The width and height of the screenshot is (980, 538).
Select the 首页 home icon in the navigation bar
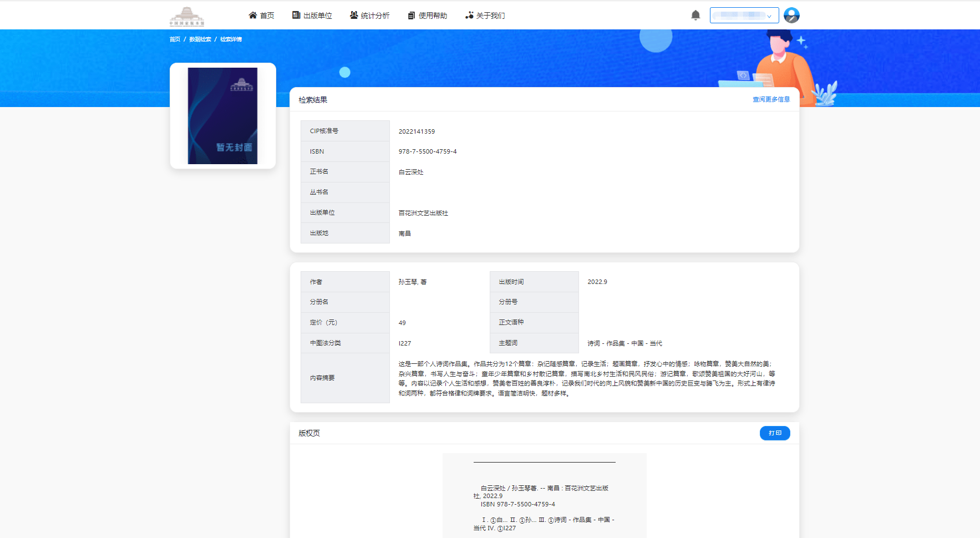[x=253, y=15]
